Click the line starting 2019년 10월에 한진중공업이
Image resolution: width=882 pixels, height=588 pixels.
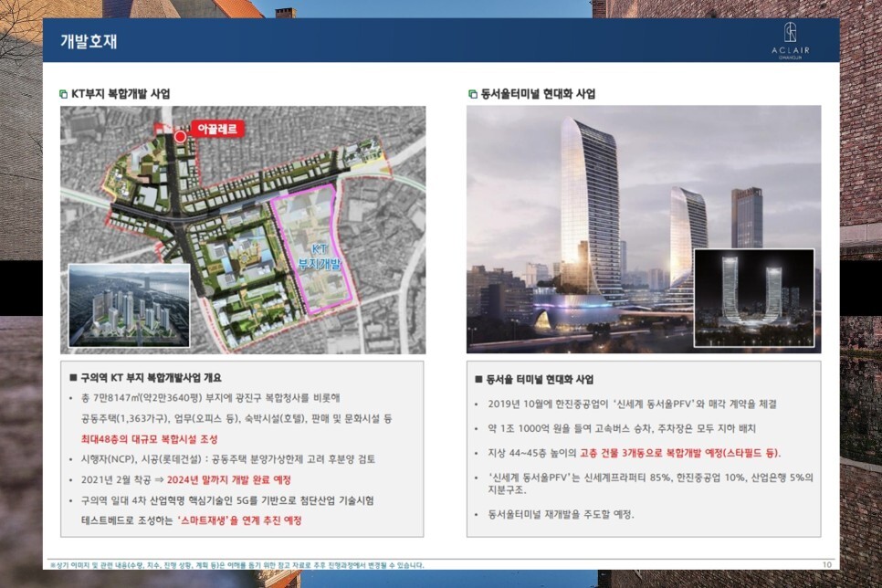(x=632, y=404)
